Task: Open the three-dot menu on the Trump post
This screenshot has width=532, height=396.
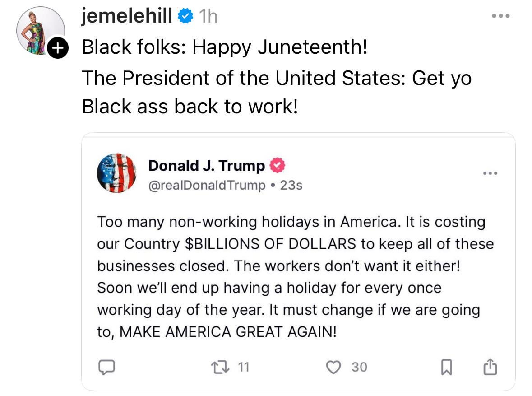Action: 490,173
